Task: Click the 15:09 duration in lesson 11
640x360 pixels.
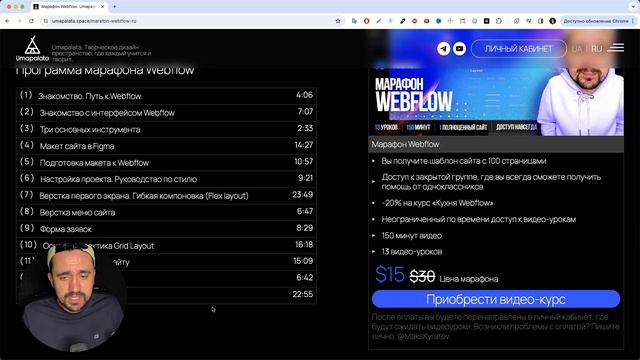Action: click(303, 261)
